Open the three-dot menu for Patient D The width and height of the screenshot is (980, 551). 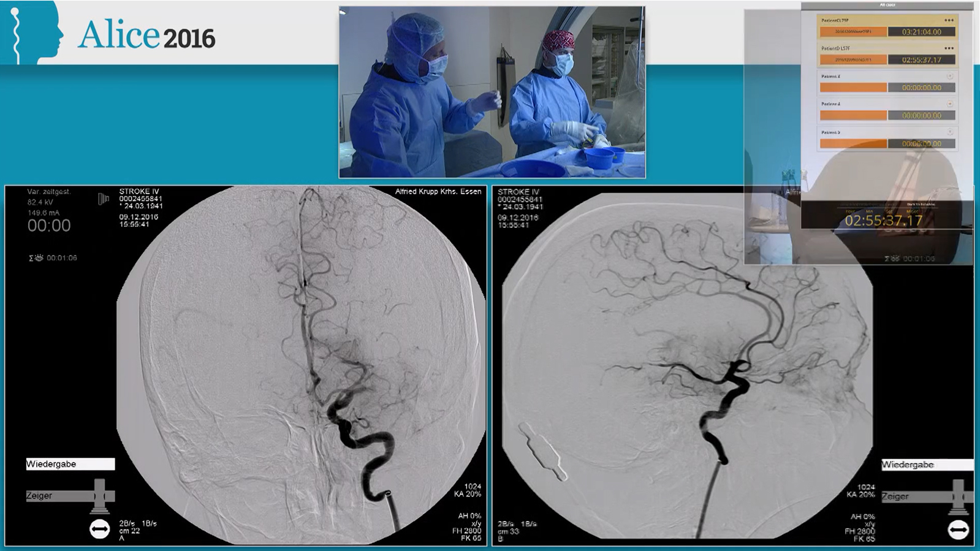(x=949, y=48)
